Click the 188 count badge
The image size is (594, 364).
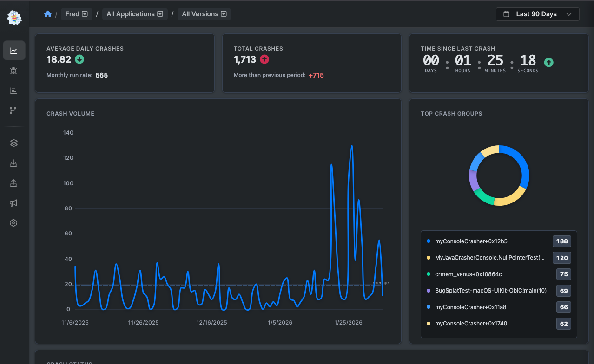point(561,241)
